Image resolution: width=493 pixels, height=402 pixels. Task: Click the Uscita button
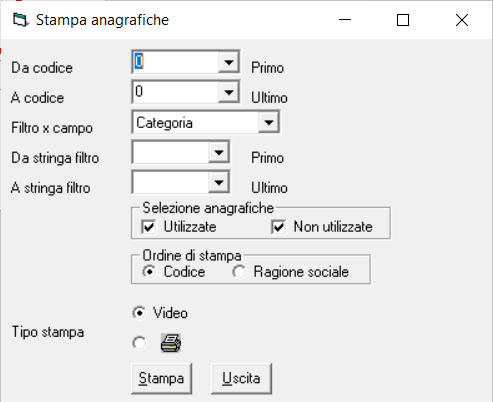(x=241, y=379)
